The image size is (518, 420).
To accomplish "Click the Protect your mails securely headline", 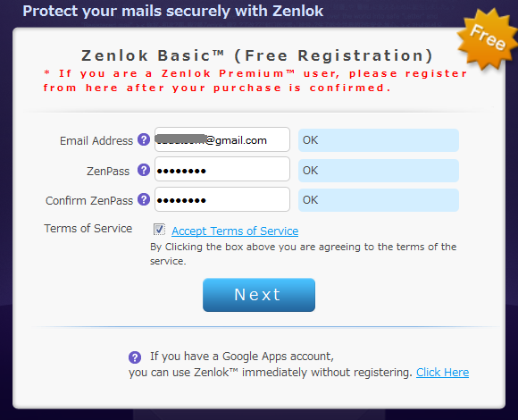I will (x=172, y=11).
